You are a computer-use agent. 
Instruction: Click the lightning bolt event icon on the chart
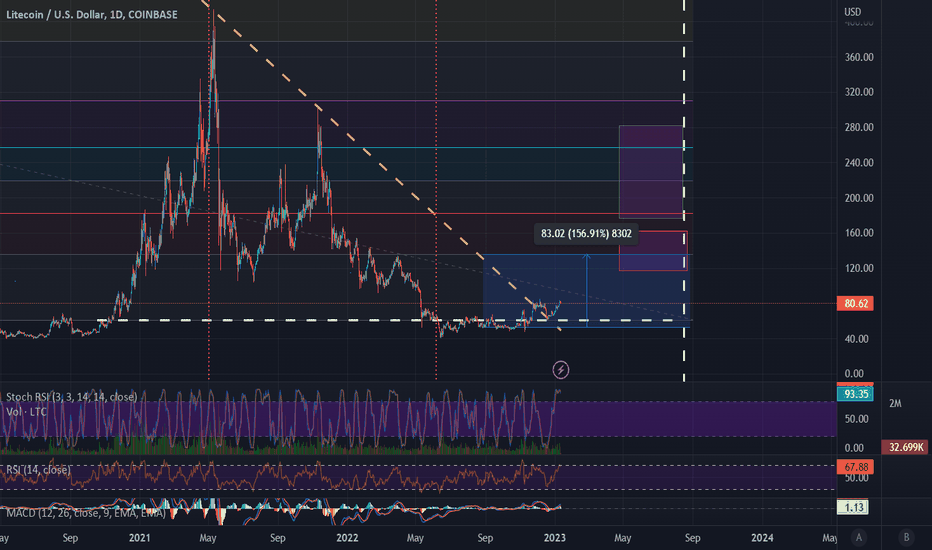[x=561, y=370]
